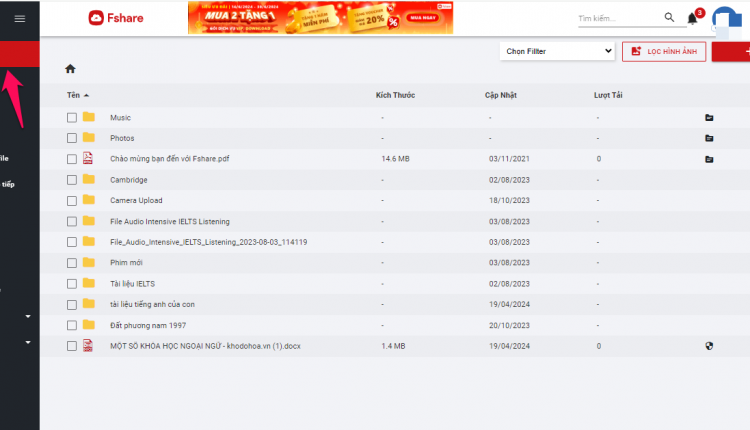Click the search magnifier icon
The height and width of the screenshot is (430, 750).
[669, 18]
